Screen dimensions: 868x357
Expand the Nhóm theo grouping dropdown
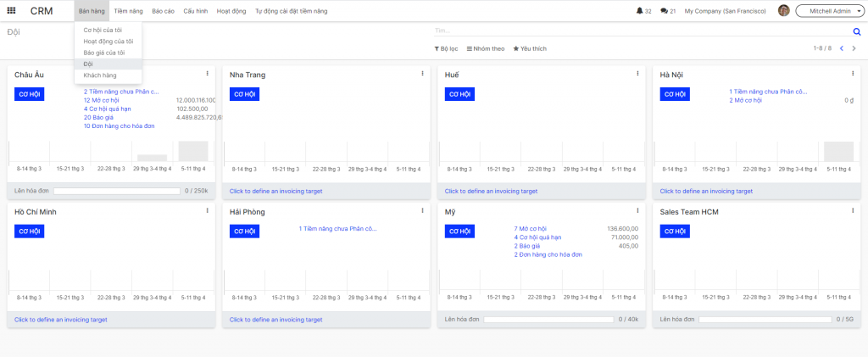tap(486, 48)
